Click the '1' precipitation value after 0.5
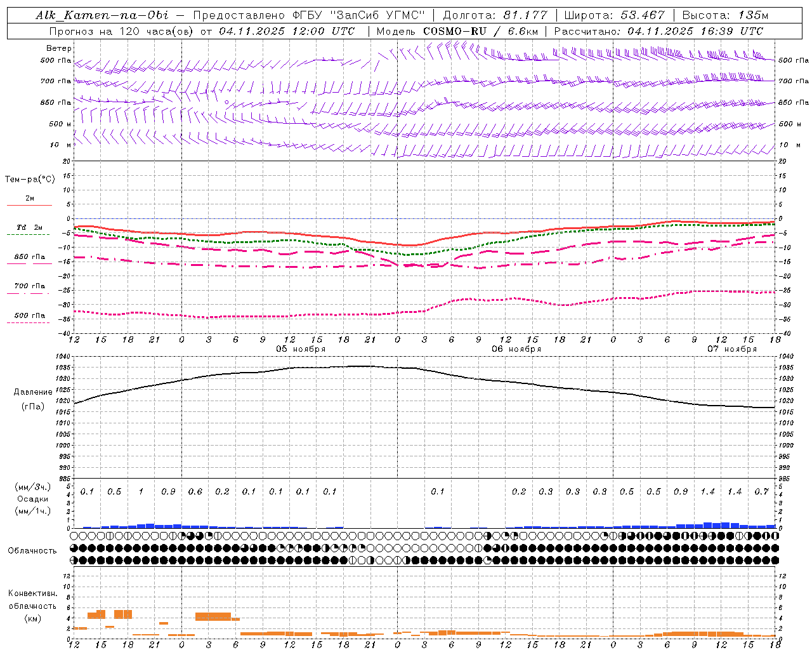This screenshot has height=650, width=812. click(x=141, y=492)
